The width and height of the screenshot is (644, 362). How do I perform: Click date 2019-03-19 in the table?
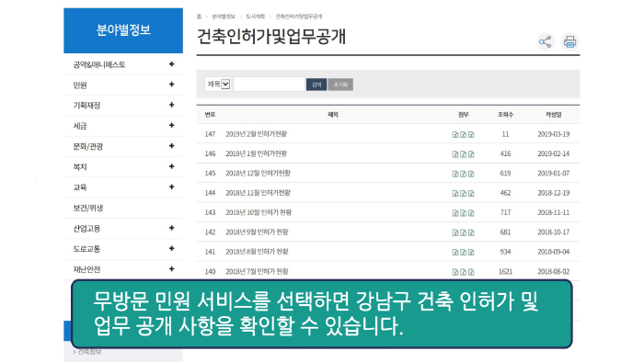pyautogui.click(x=554, y=134)
